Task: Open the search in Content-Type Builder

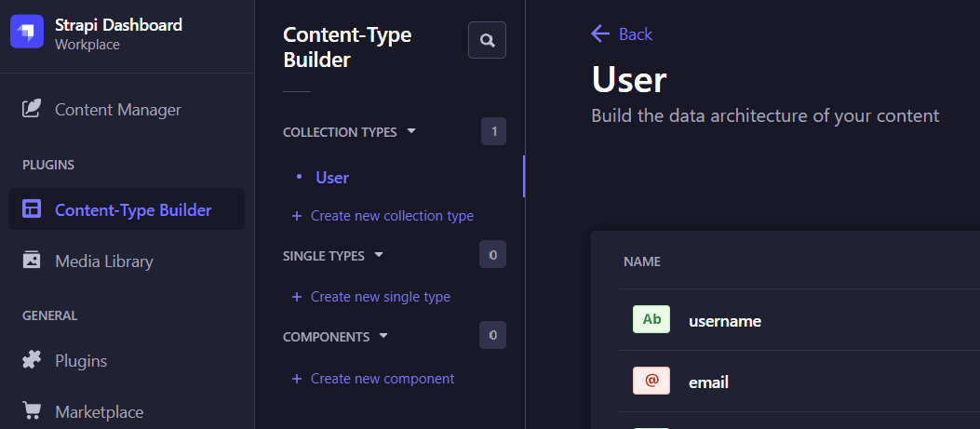Action: pos(487,40)
